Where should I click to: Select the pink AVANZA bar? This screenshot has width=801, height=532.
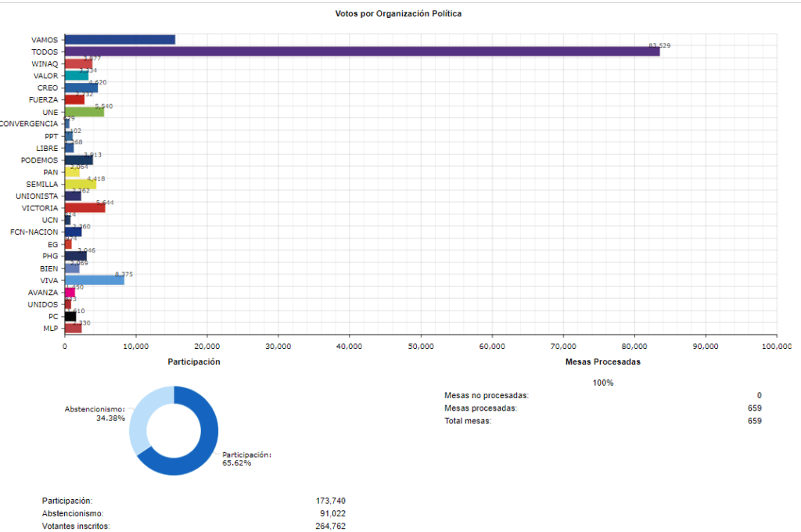(x=70, y=292)
